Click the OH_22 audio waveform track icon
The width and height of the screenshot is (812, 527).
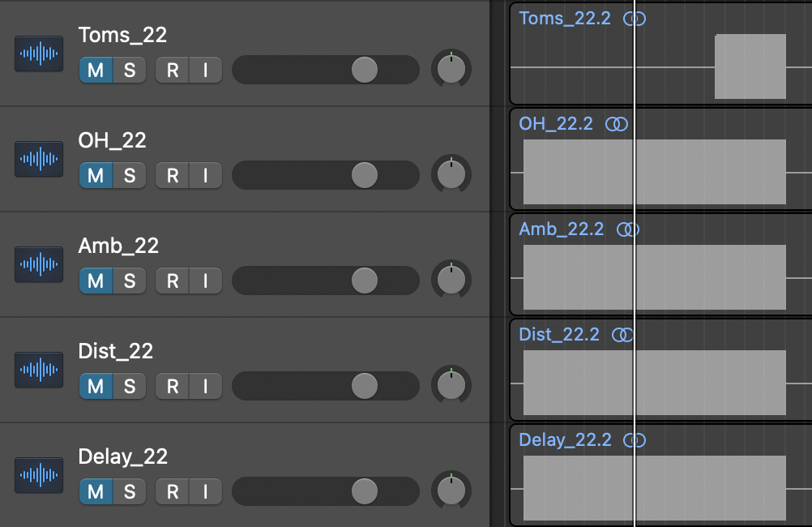39,159
